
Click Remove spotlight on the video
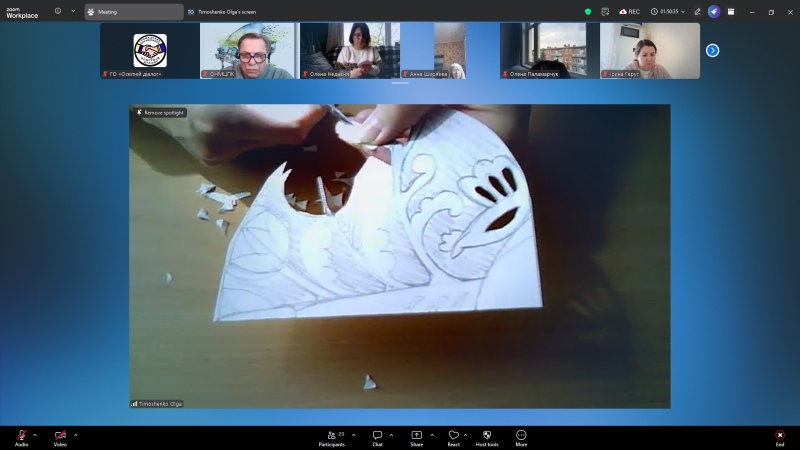(x=160, y=113)
